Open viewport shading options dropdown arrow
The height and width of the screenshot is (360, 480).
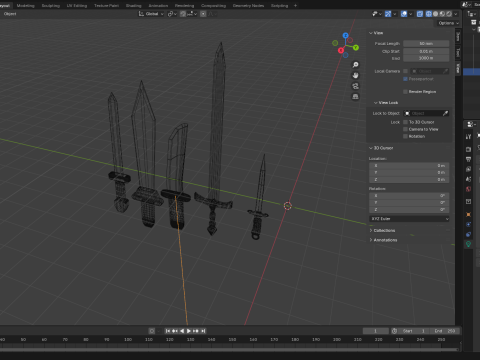point(456,14)
